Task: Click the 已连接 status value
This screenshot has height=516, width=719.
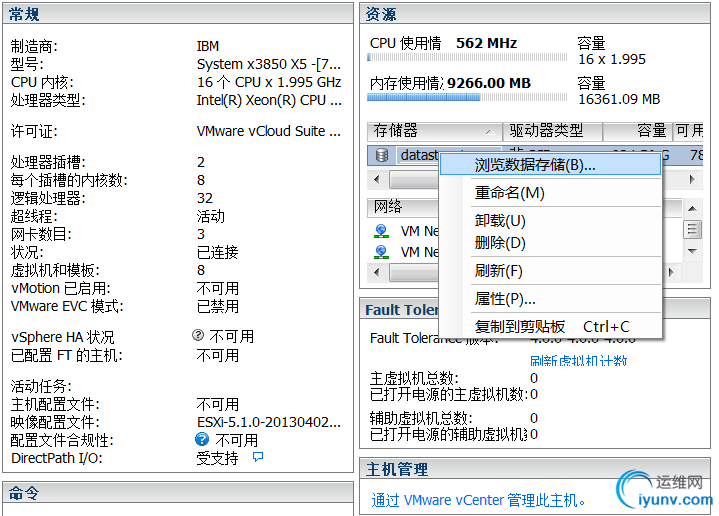Action: pyautogui.click(x=217, y=252)
